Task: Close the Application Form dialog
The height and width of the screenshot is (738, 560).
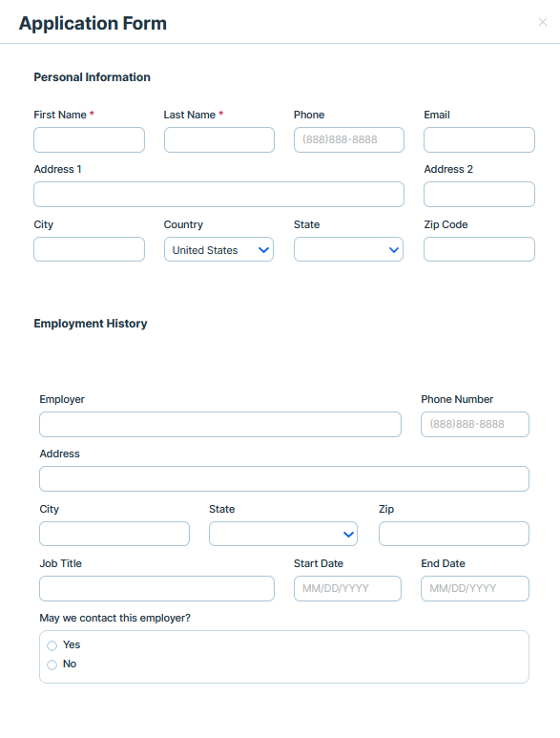Action: click(x=543, y=22)
